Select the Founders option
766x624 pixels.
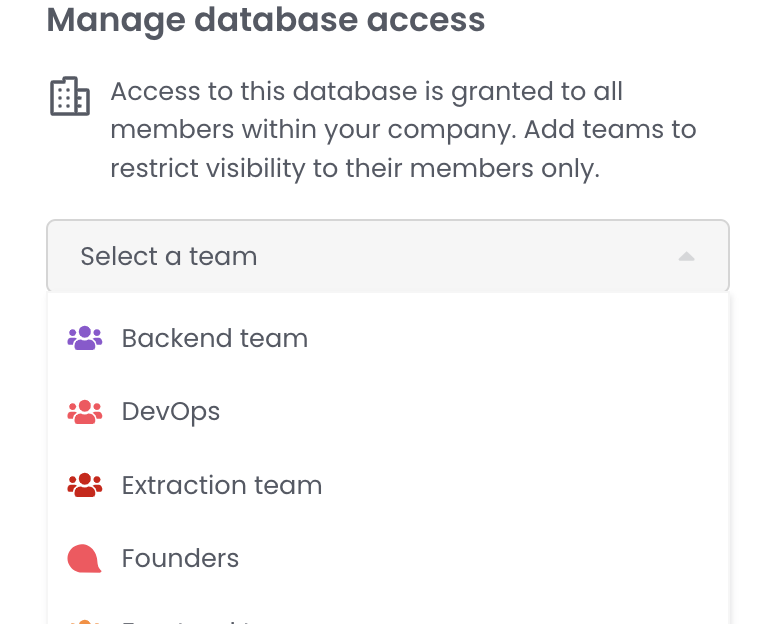tap(181, 558)
